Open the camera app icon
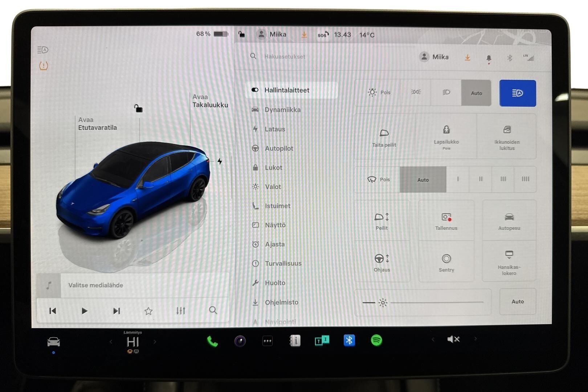 [x=240, y=341]
